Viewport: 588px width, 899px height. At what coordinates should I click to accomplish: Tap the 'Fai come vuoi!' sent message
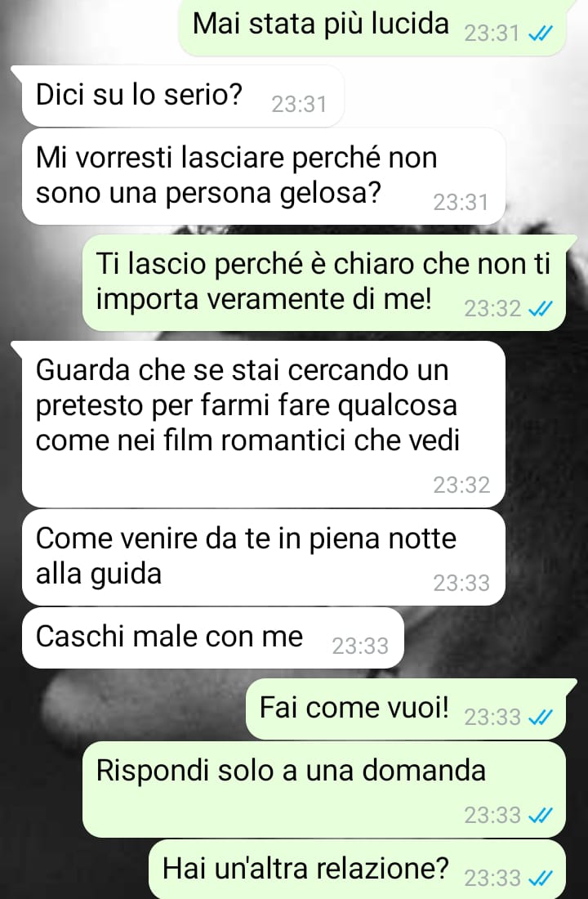pyautogui.click(x=406, y=709)
